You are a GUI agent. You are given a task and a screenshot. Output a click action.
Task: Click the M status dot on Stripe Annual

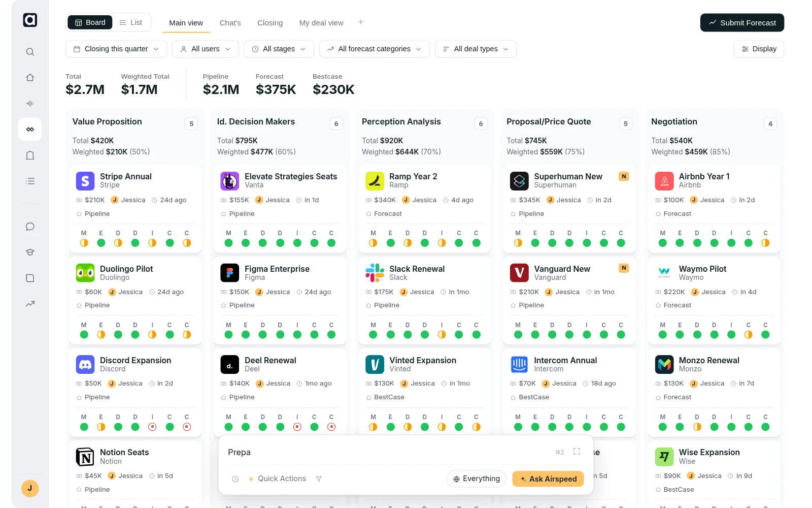tap(84, 243)
